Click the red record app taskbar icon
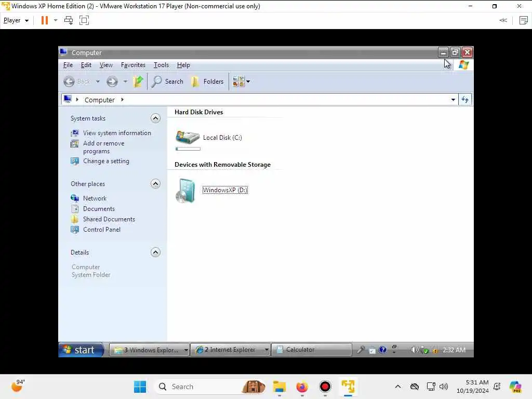Viewport: 532px width, 399px height. click(325, 387)
